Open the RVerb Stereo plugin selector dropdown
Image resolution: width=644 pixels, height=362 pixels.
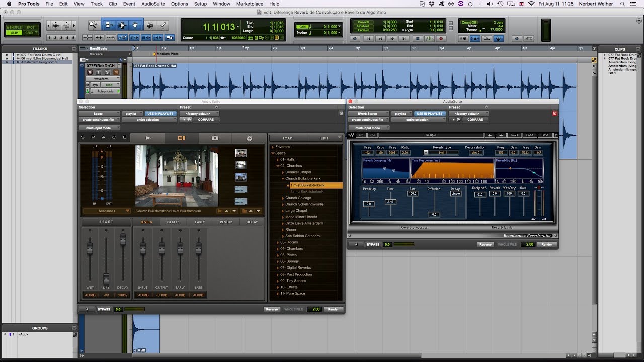[x=369, y=114]
